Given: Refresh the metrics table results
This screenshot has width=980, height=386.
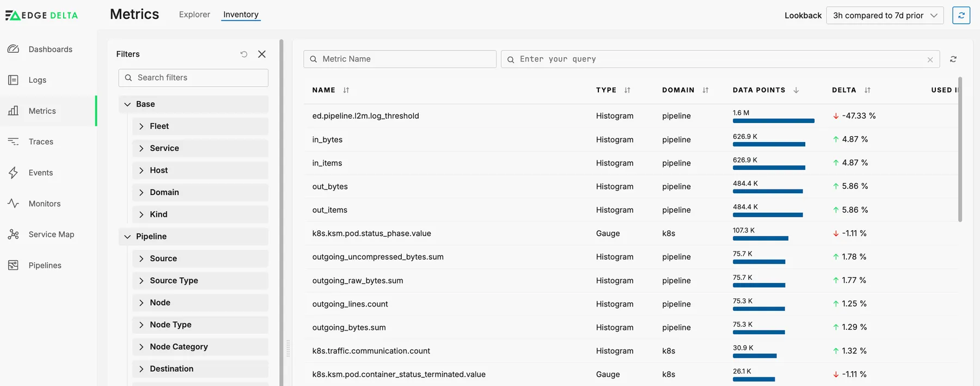Looking at the screenshot, I should coord(953,59).
